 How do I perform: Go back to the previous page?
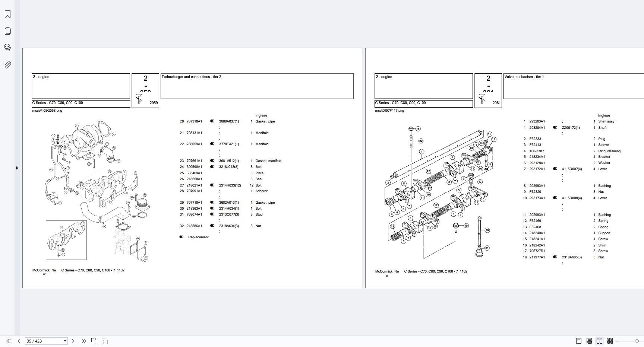[x=19, y=341]
